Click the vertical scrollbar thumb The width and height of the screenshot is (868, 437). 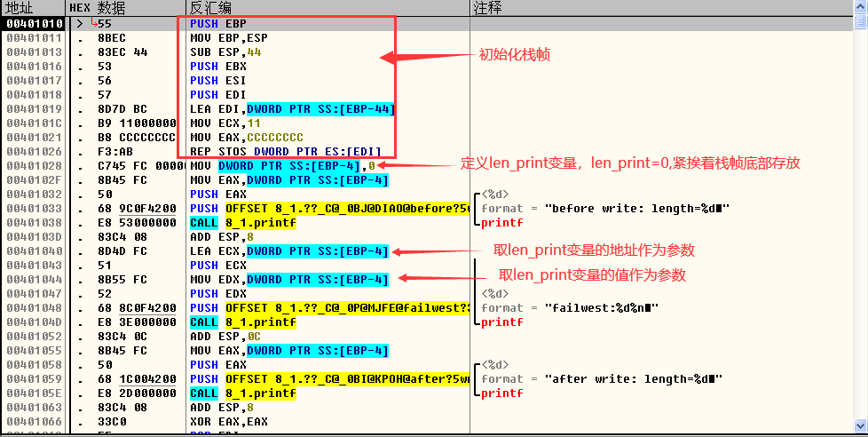pyautogui.click(x=860, y=21)
